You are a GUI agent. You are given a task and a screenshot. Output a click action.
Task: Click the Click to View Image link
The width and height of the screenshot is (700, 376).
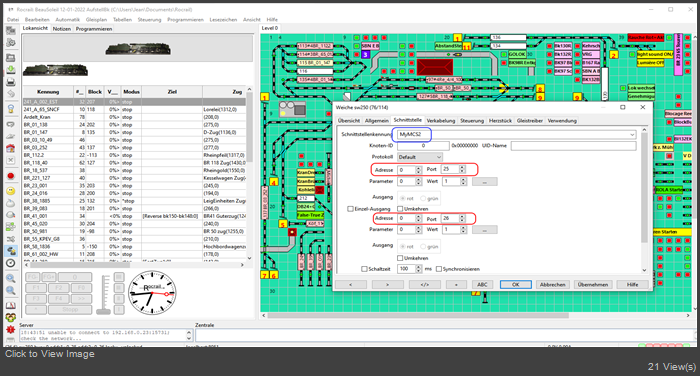pos(50,354)
